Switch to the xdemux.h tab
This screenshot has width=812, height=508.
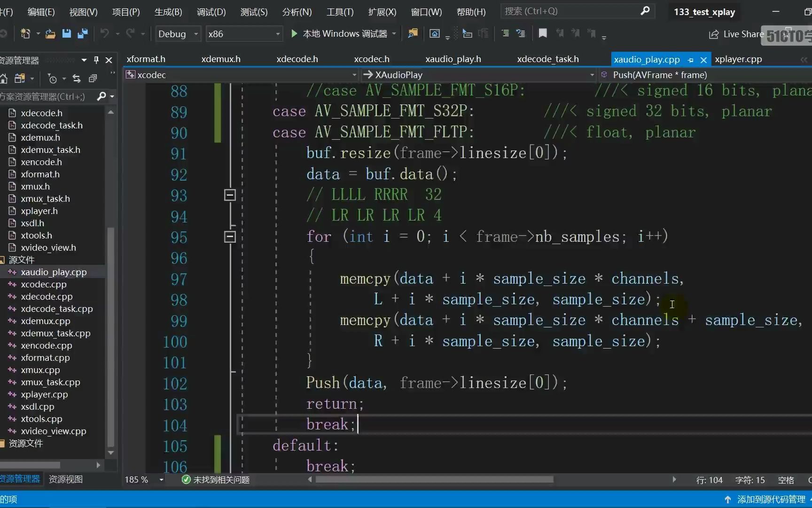[x=221, y=59]
